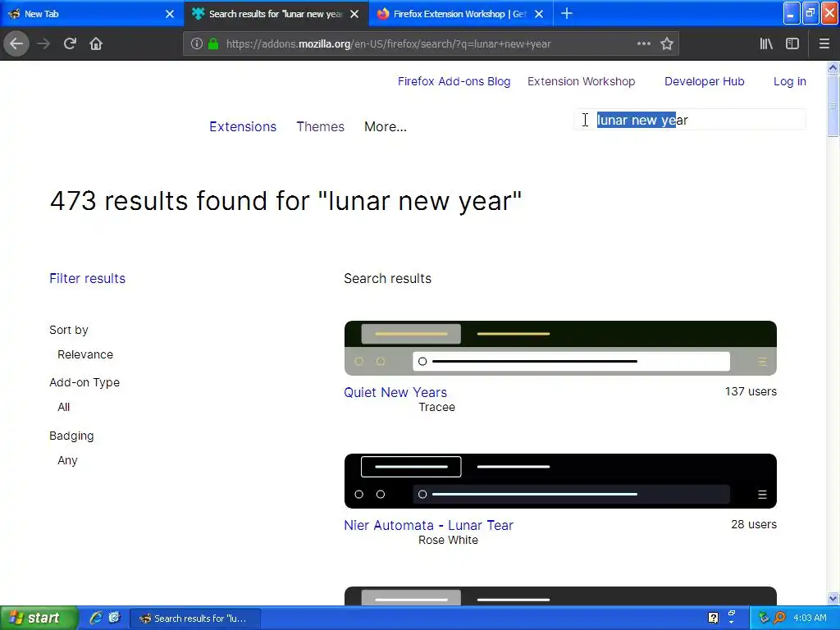Click the 473 results found heading
This screenshot has height=630, width=840.
[285, 202]
